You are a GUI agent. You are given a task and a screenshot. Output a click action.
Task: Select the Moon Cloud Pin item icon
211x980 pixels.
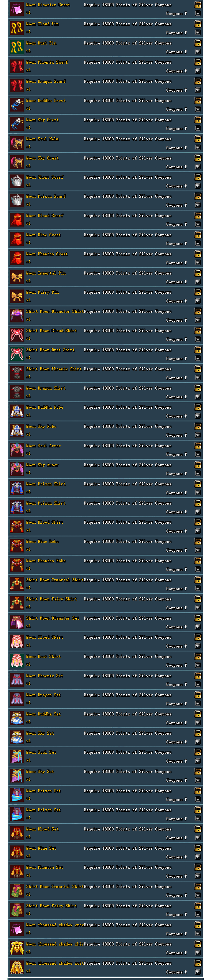pyautogui.click(x=16, y=28)
